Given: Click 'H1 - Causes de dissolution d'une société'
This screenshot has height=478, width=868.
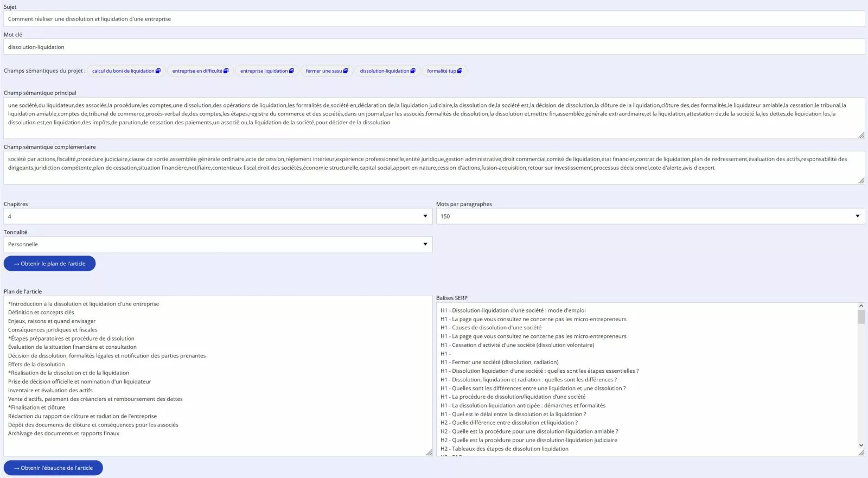Looking at the screenshot, I should 491,328.
